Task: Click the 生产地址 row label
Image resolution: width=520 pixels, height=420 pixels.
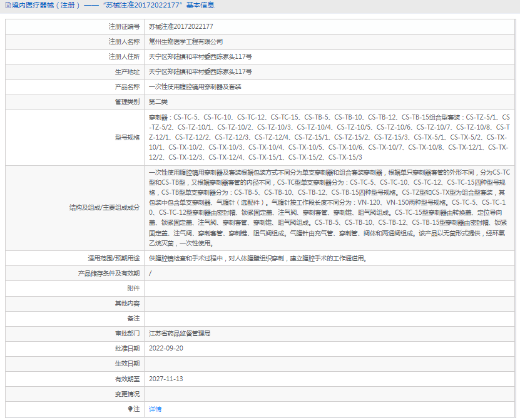Action: pos(128,71)
